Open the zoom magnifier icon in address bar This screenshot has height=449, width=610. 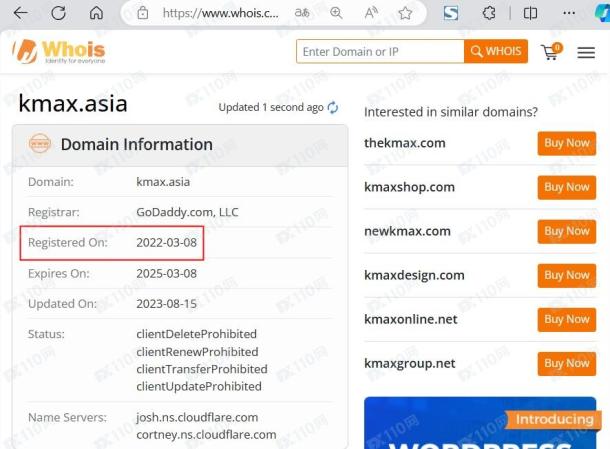336,13
